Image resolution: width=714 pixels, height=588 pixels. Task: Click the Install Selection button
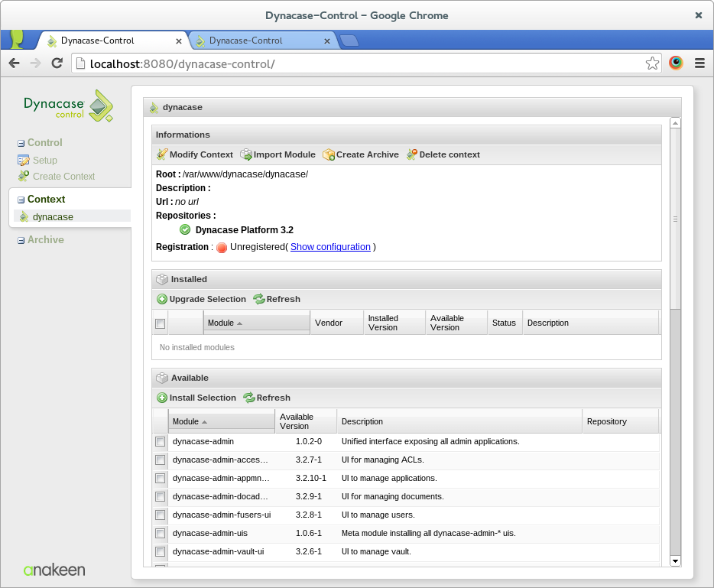pyautogui.click(x=196, y=398)
